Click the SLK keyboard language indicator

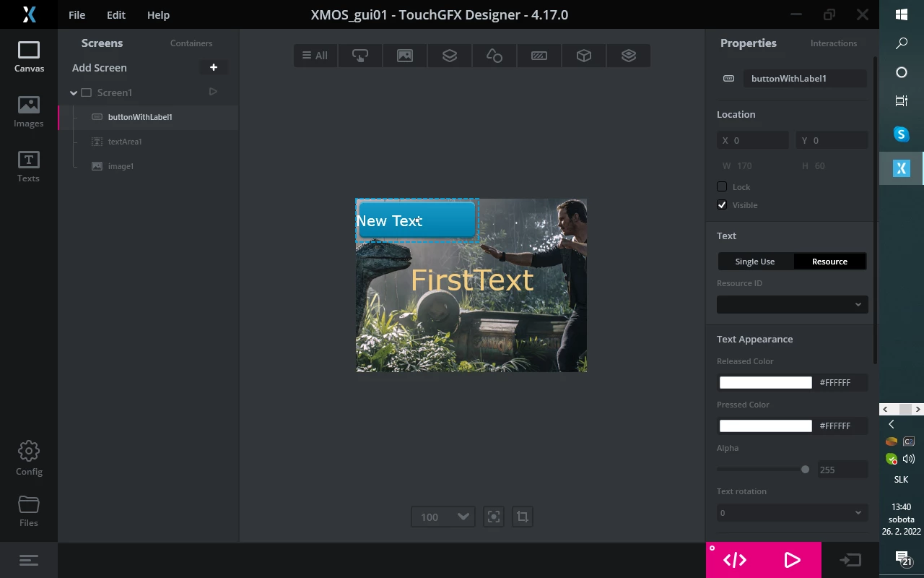pyautogui.click(x=902, y=479)
